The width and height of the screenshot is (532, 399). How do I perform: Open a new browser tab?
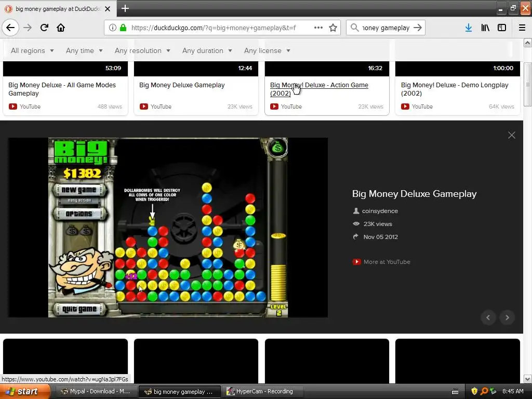click(x=125, y=8)
